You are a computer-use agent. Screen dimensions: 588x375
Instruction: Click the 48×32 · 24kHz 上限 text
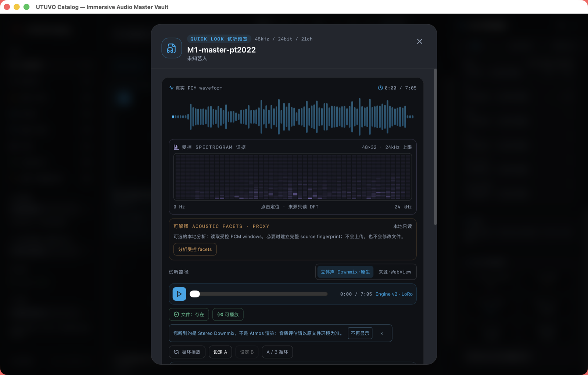click(387, 147)
